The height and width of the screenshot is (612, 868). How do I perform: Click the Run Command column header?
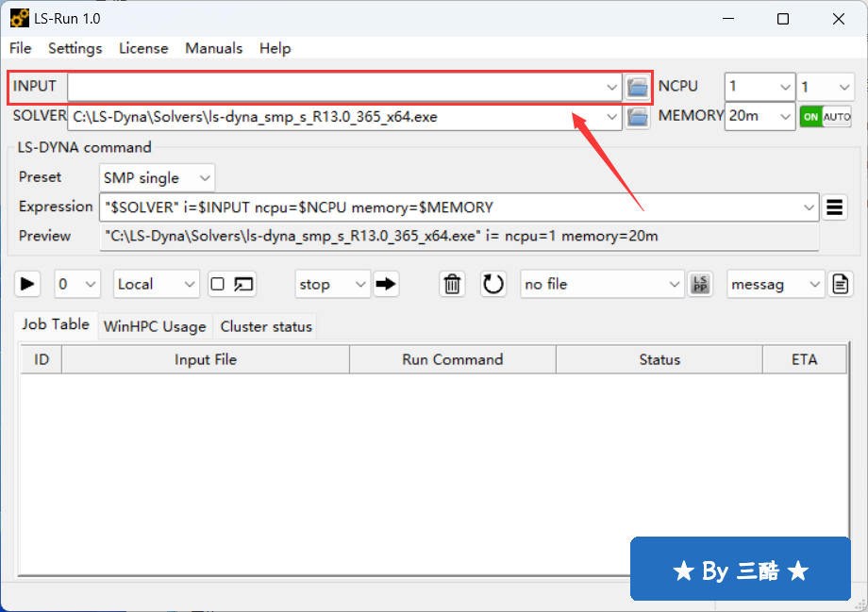(452, 359)
